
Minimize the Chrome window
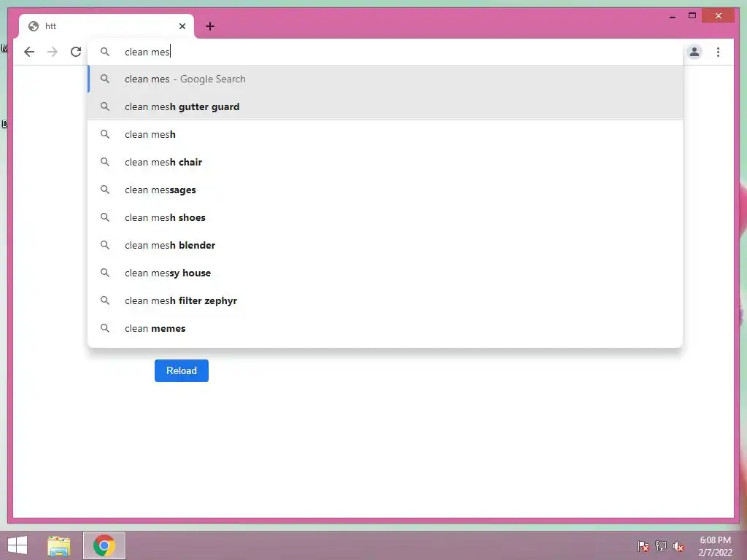672,16
